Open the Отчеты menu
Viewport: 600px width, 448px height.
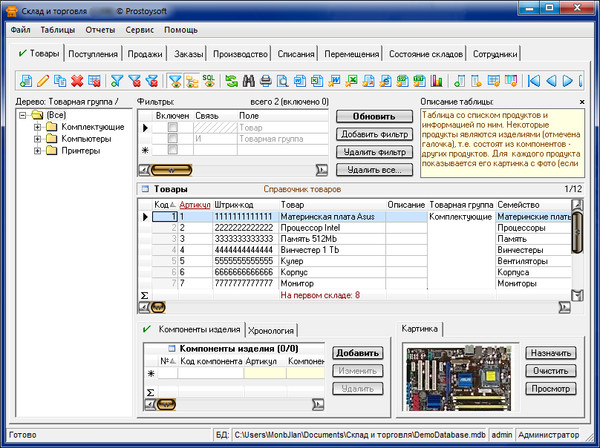[100, 30]
